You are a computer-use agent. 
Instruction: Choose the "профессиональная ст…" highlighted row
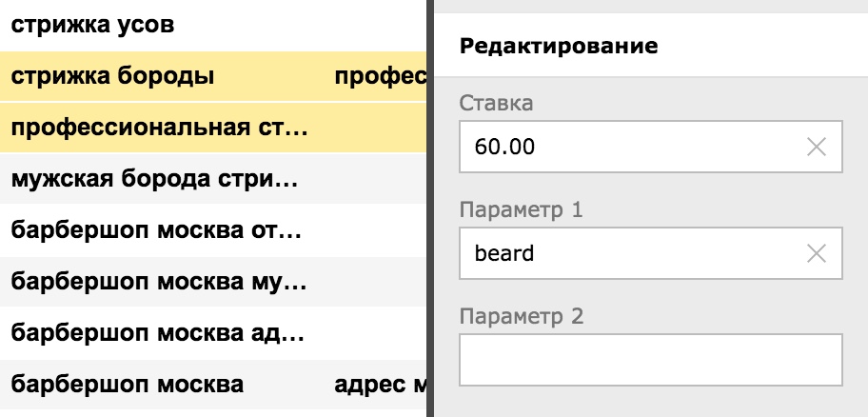tap(160, 128)
